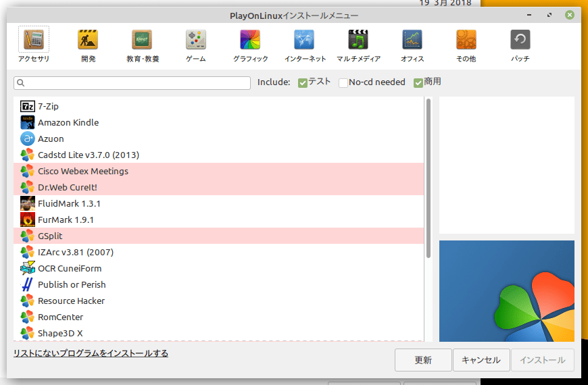This screenshot has height=385, width=588.
Task: Open the インターネット (Internet) category
Action: point(305,45)
